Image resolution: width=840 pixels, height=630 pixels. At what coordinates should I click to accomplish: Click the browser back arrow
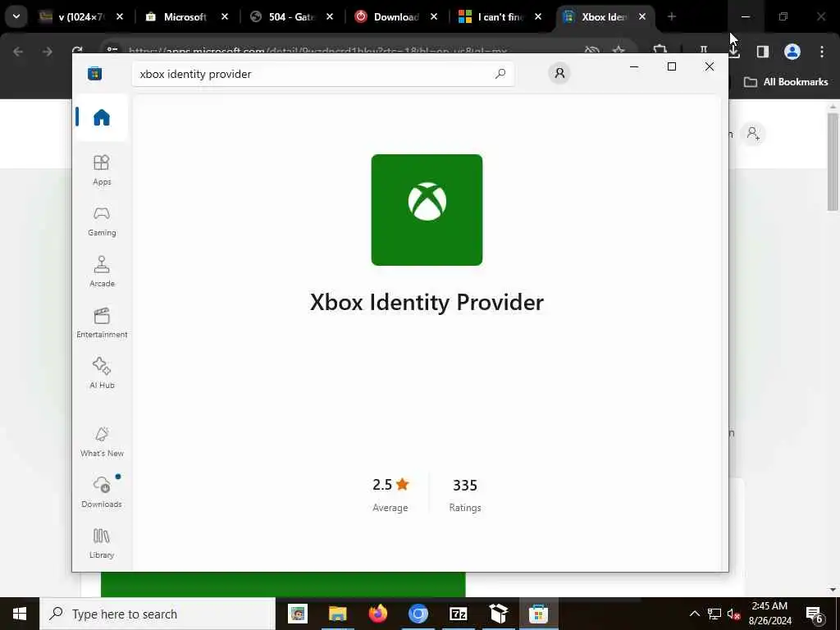click(x=18, y=52)
